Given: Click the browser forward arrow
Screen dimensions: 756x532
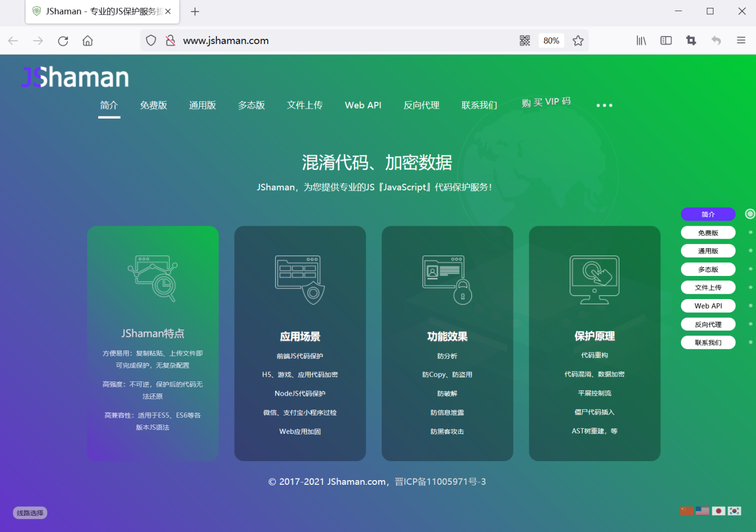Looking at the screenshot, I should (x=38, y=41).
